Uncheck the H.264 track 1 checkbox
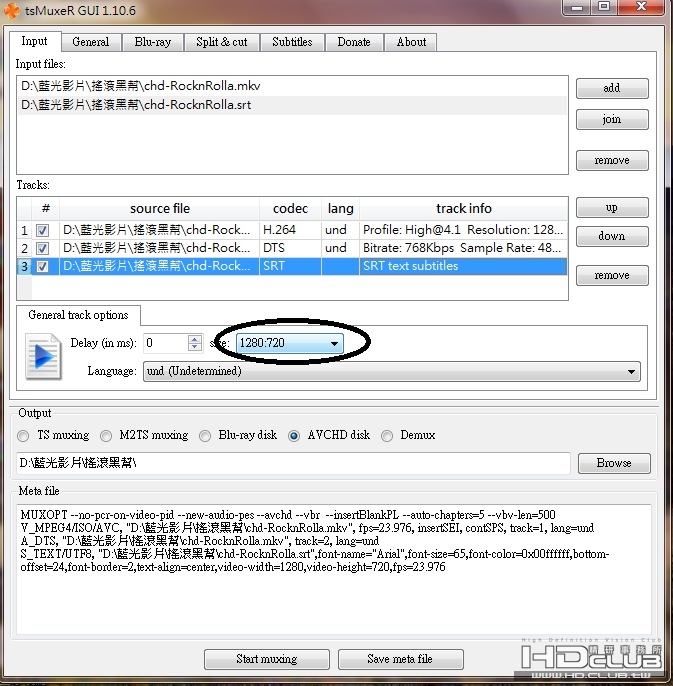Image resolution: width=673 pixels, height=686 pixels. (42, 230)
